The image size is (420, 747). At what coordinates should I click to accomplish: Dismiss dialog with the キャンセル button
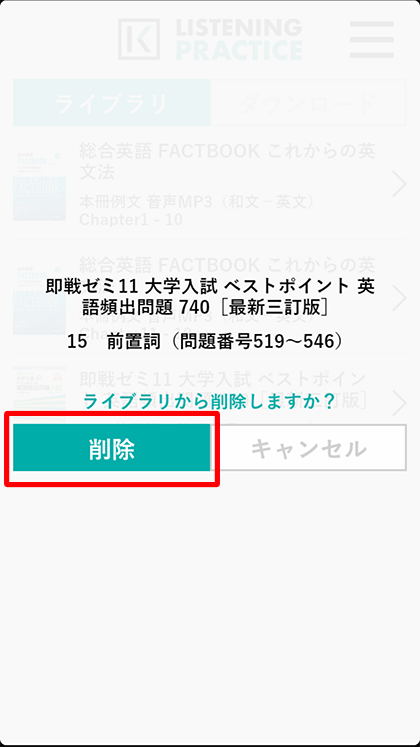pos(309,448)
